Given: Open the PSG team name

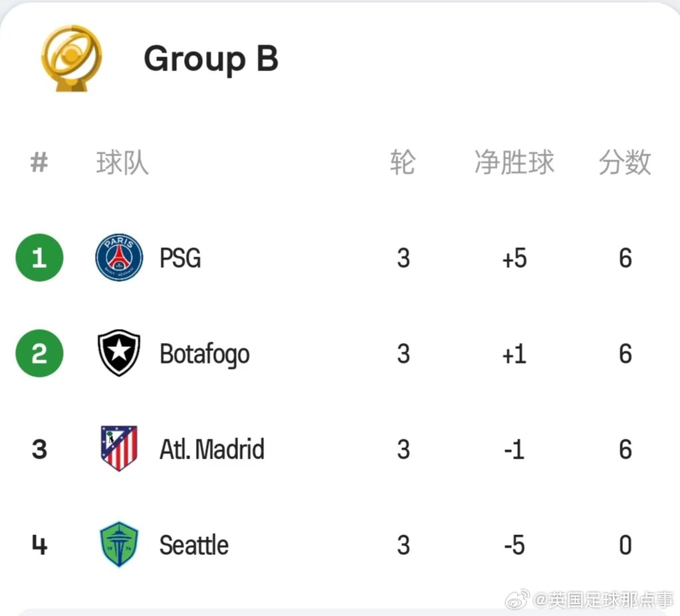Looking at the screenshot, I should click(180, 258).
